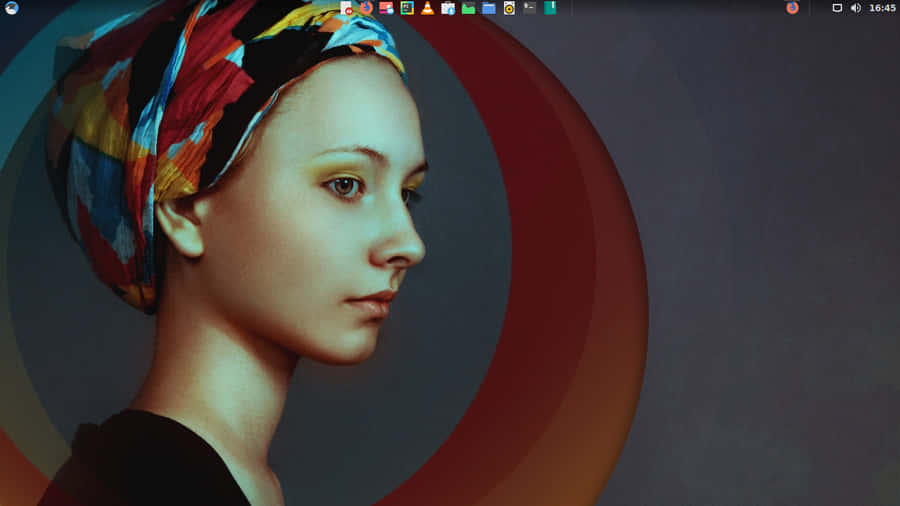The image size is (900, 506).
Task: Click the Firefox icon near the system tray
Action: [x=792, y=8]
